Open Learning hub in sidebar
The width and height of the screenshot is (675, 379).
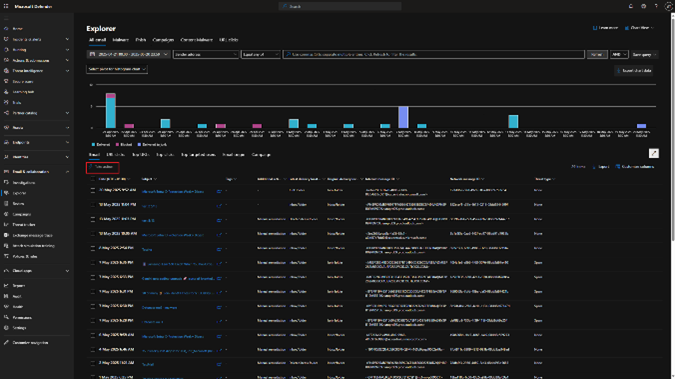pyautogui.click(x=23, y=92)
